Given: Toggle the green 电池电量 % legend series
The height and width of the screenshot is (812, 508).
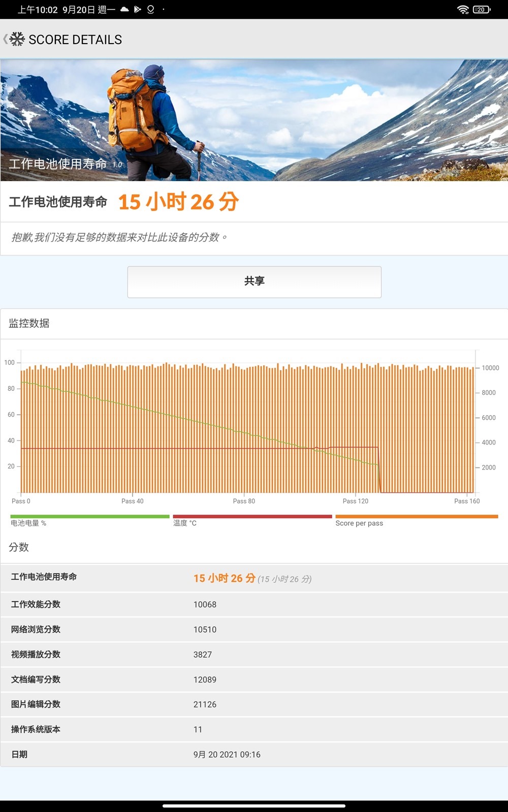Looking at the screenshot, I should pos(89,520).
